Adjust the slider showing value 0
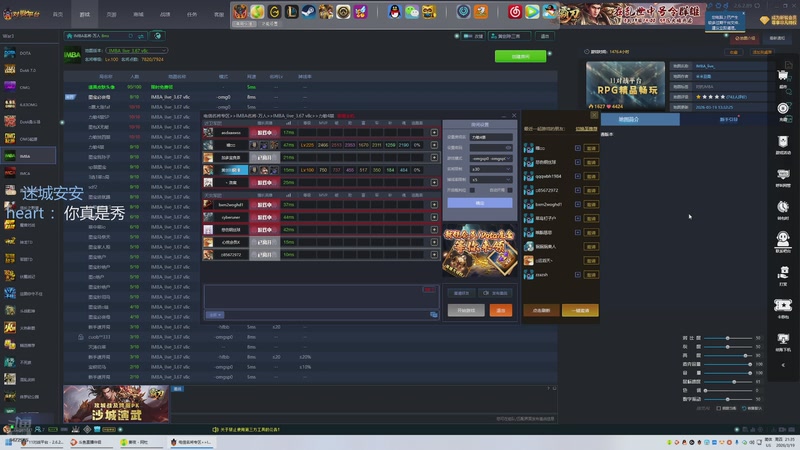The image size is (800, 450). point(728,390)
